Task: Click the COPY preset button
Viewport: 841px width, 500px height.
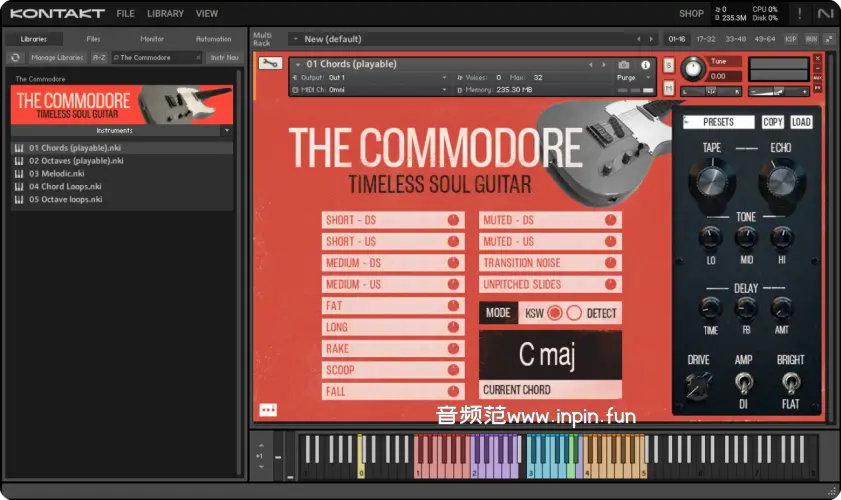Action: 773,122
